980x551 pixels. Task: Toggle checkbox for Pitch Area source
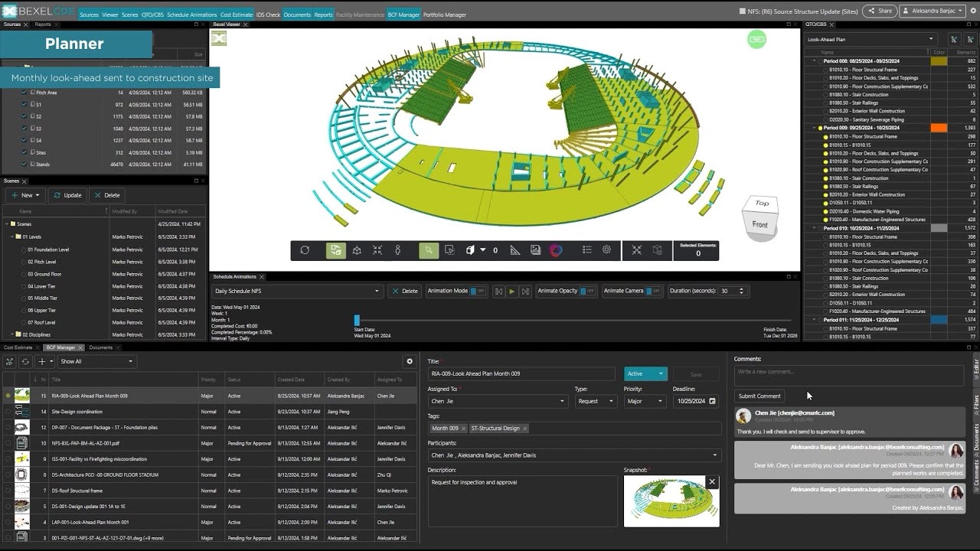pos(24,93)
